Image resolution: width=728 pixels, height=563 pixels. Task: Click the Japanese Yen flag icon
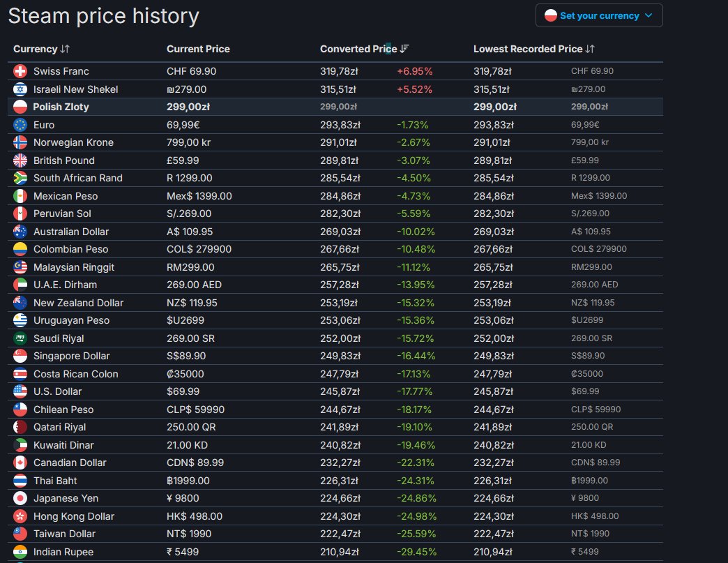pyautogui.click(x=20, y=498)
